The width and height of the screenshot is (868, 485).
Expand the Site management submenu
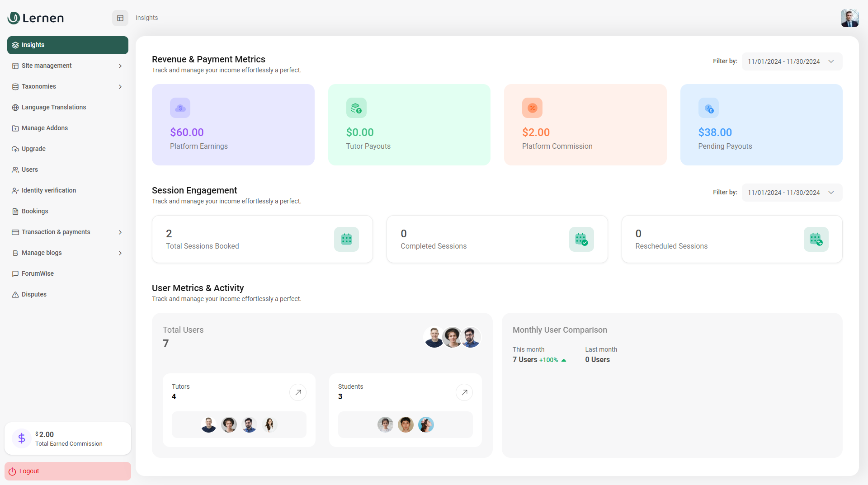68,66
